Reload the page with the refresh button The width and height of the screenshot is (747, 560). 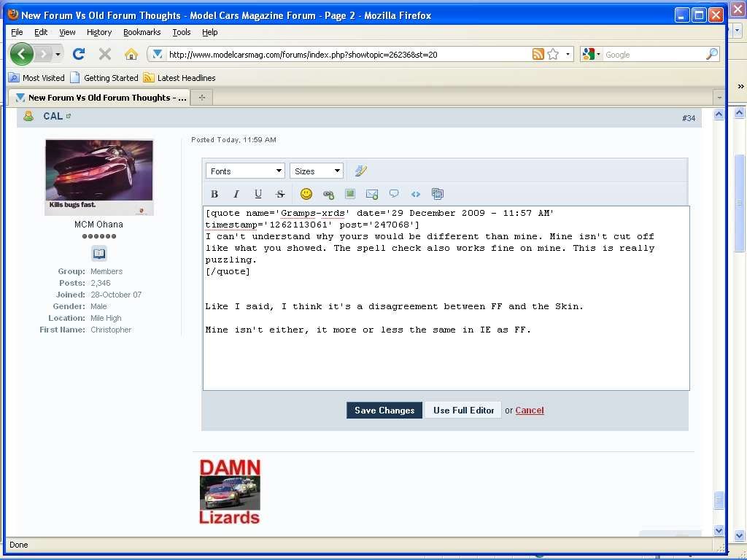(79, 54)
